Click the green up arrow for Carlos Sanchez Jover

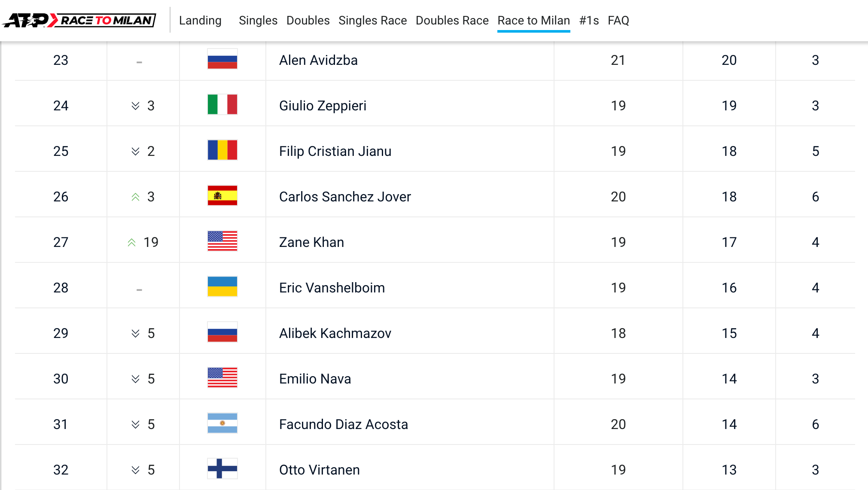135,197
